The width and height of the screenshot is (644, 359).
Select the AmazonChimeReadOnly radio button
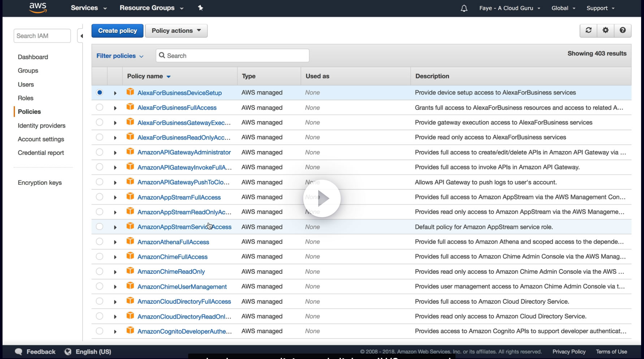pos(100,271)
